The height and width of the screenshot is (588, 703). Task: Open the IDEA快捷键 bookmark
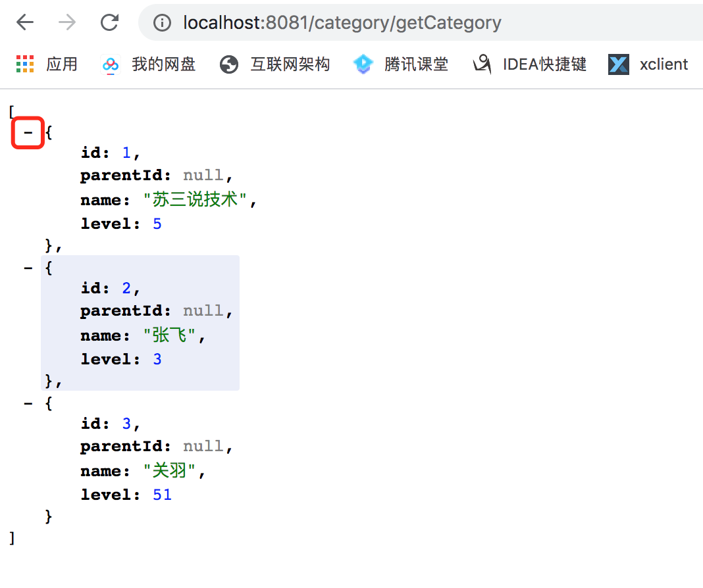pyautogui.click(x=544, y=64)
